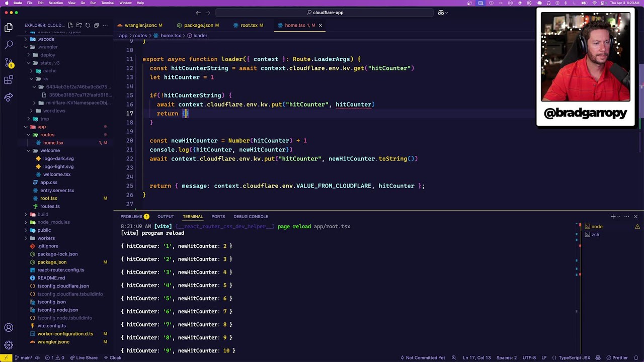Image resolution: width=644 pixels, height=362 pixels.
Task: Collapse the welcome folder
Action: pyautogui.click(x=50, y=150)
